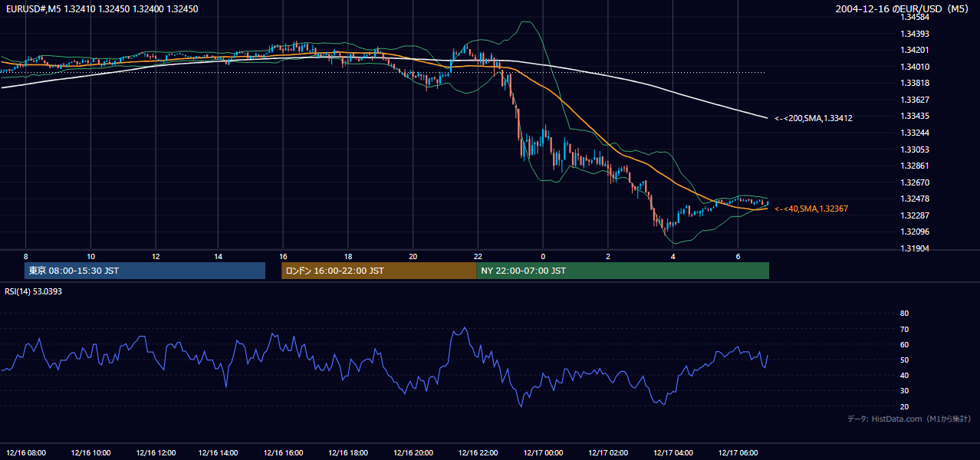Screen dimensions: 980x460
Task: Click RSI scale value 20
Action: (904, 406)
